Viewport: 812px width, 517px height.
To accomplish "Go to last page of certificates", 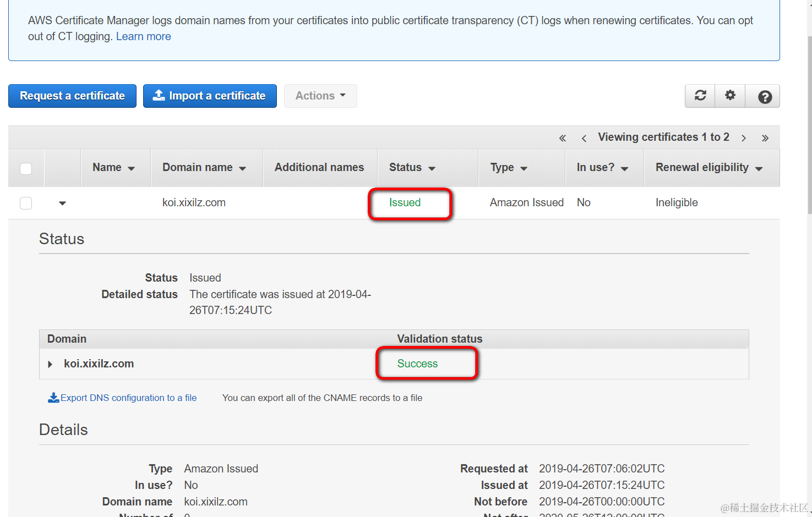I will (765, 138).
